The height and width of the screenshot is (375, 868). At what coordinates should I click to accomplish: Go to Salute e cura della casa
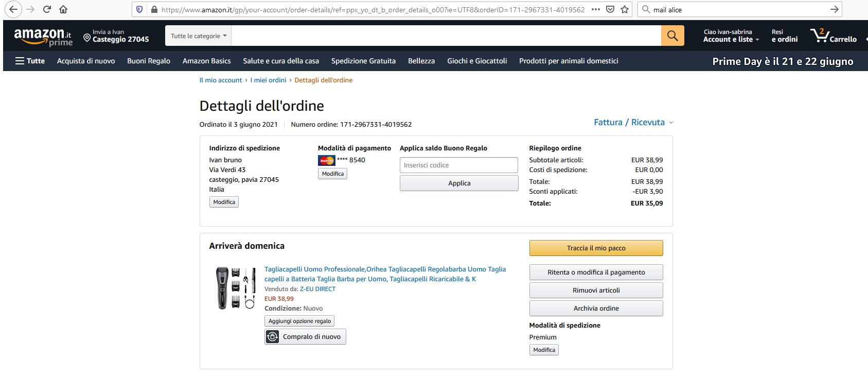pos(281,61)
